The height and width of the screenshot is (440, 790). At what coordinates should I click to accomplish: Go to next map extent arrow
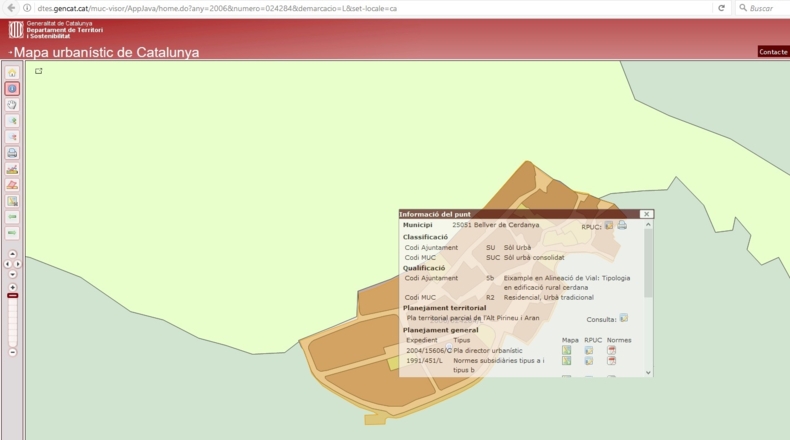click(12, 233)
